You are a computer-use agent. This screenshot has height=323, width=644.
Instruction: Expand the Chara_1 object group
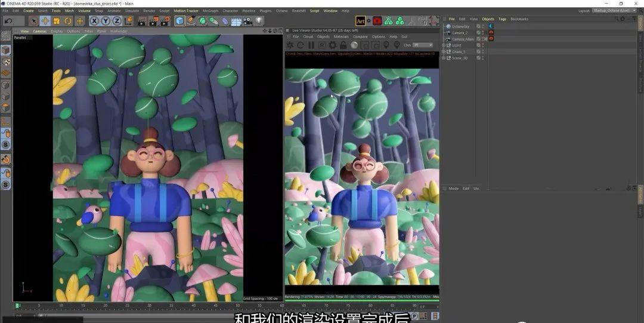(444, 52)
